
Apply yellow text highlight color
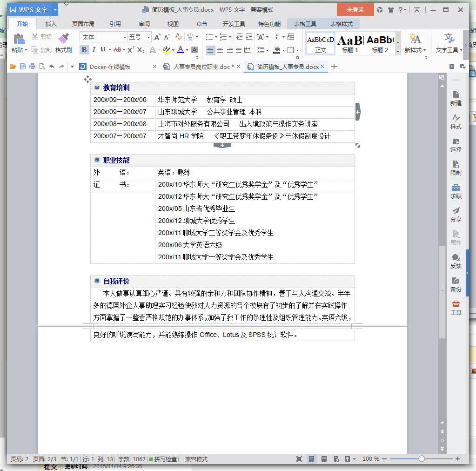pyautogui.click(x=166, y=49)
